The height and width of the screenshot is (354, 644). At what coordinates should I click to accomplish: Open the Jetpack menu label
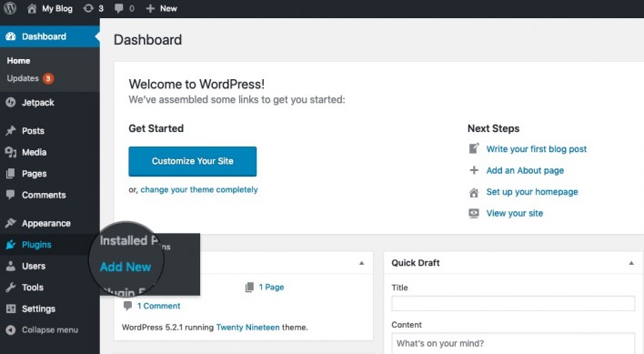[x=38, y=103]
